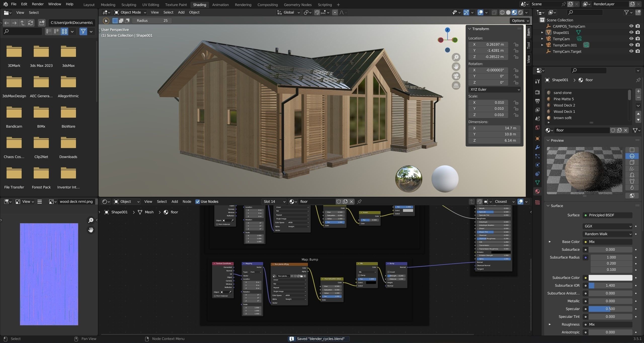Click the pan hand gizmo in viewport
Viewport: 644px width, 343px height.
tap(456, 67)
